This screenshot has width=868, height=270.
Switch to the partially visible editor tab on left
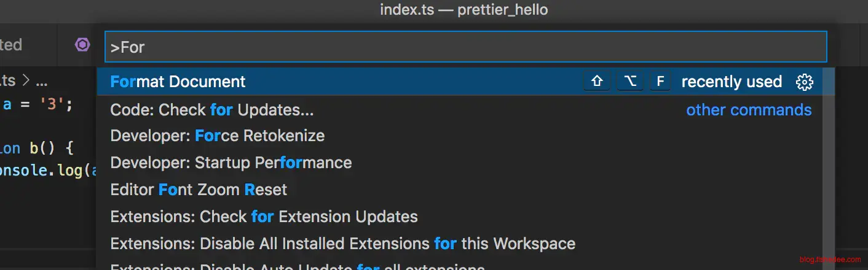click(11, 45)
